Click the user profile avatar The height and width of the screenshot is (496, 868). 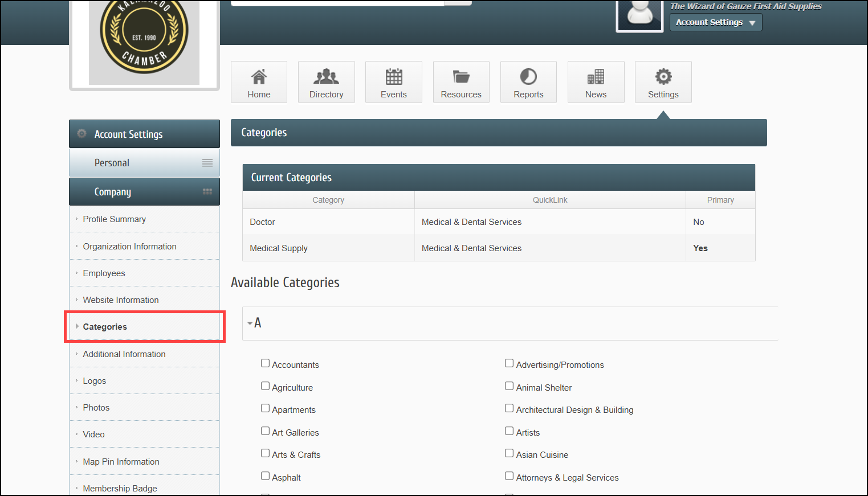639,14
